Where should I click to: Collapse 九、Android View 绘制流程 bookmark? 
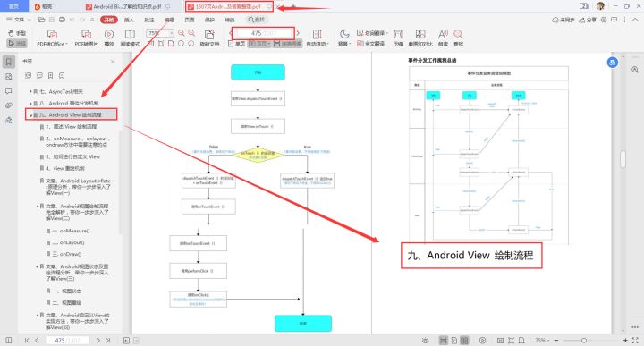coord(30,115)
